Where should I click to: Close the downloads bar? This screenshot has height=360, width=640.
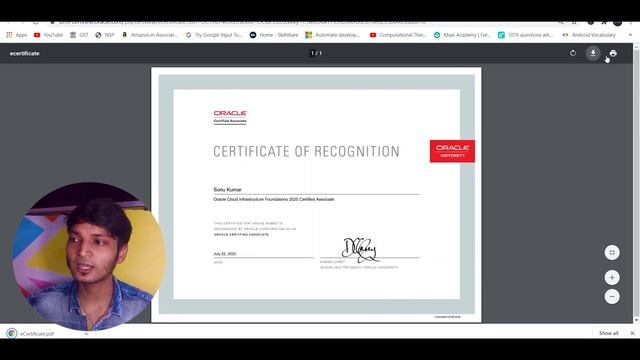coord(632,333)
